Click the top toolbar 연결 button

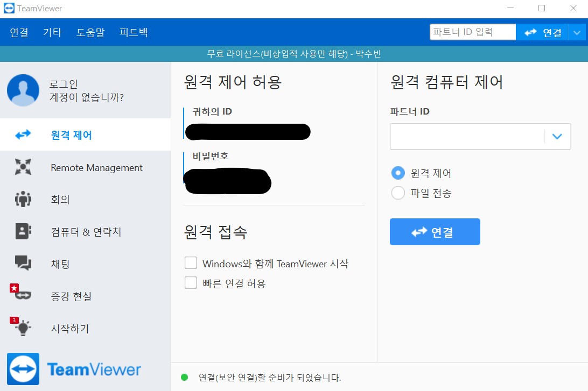pos(542,33)
